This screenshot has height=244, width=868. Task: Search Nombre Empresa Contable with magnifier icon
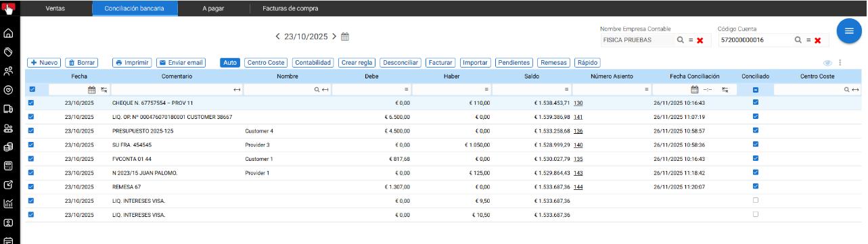(681, 41)
